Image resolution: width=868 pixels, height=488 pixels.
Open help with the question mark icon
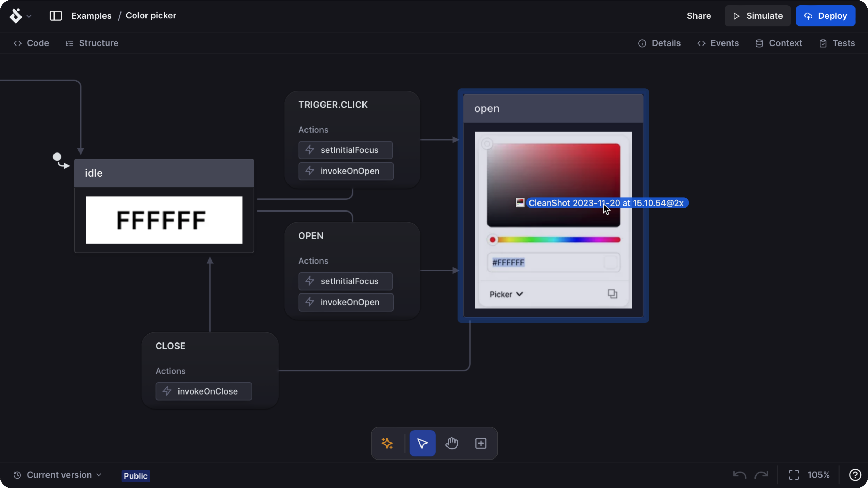[x=855, y=474]
